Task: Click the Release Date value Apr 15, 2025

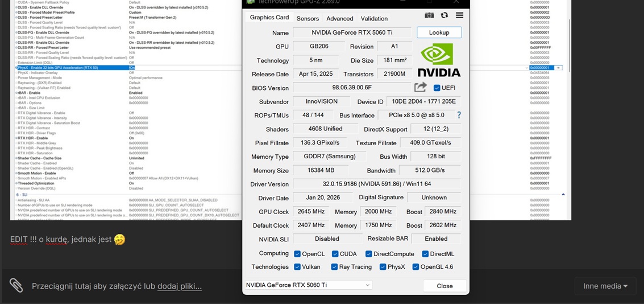Action: point(316,74)
